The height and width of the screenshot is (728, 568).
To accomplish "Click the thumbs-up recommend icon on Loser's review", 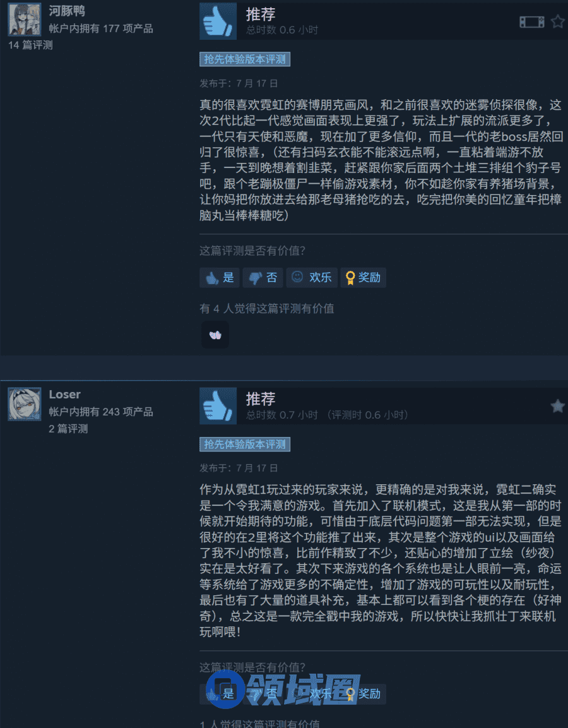I will tap(218, 405).
